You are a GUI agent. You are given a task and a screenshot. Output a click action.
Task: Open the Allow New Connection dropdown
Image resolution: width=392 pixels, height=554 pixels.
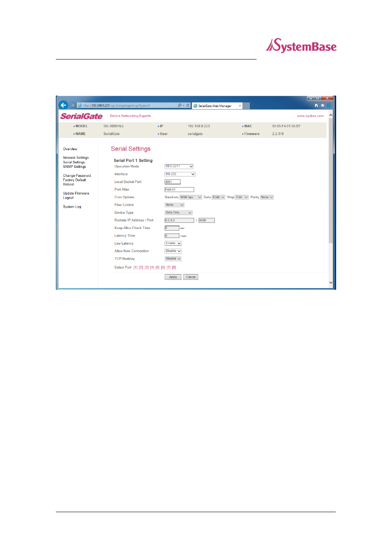tap(173, 251)
